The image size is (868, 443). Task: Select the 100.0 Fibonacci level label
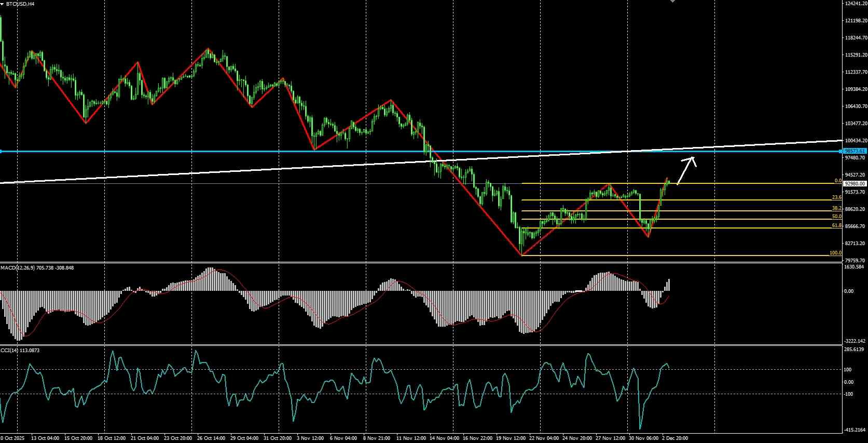835,253
